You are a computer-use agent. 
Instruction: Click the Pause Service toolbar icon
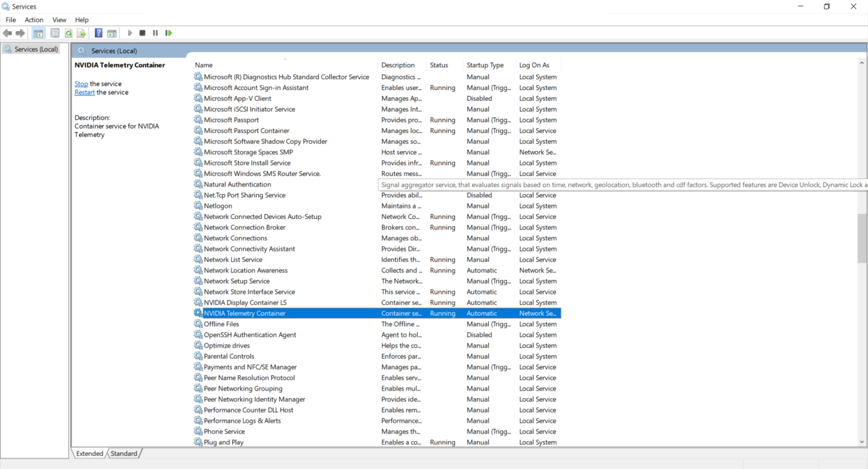tap(155, 33)
